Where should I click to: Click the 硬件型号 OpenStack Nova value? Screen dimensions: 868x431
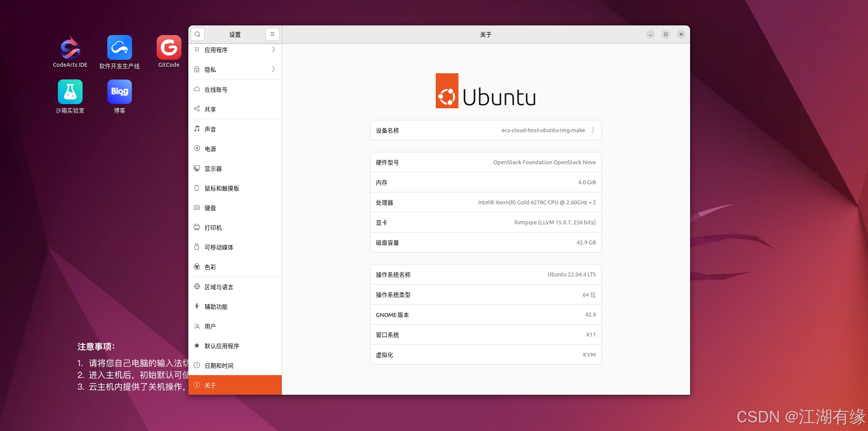tap(544, 162)
